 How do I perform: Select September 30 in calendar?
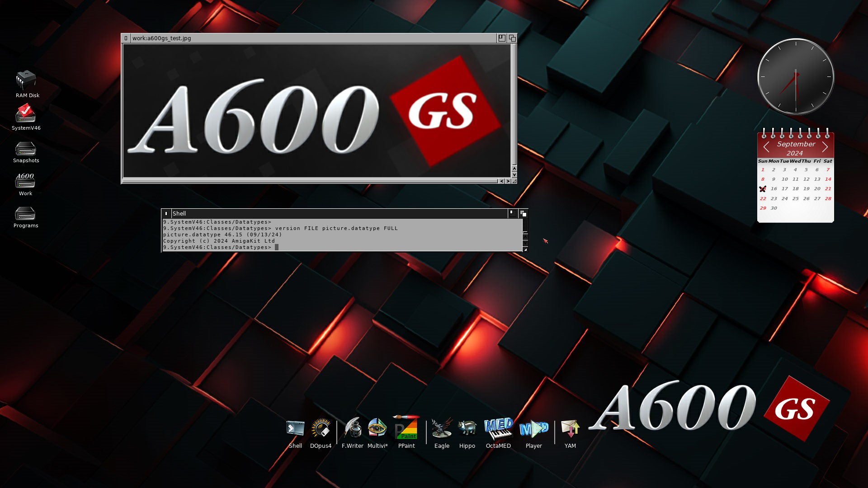[774, 208]
